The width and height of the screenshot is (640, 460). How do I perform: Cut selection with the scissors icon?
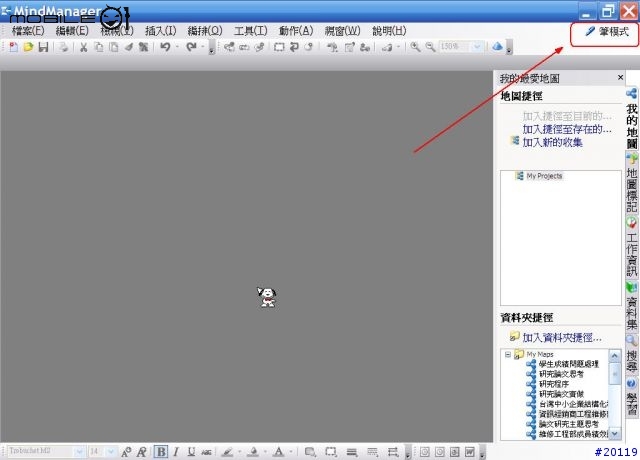(83, 47)
